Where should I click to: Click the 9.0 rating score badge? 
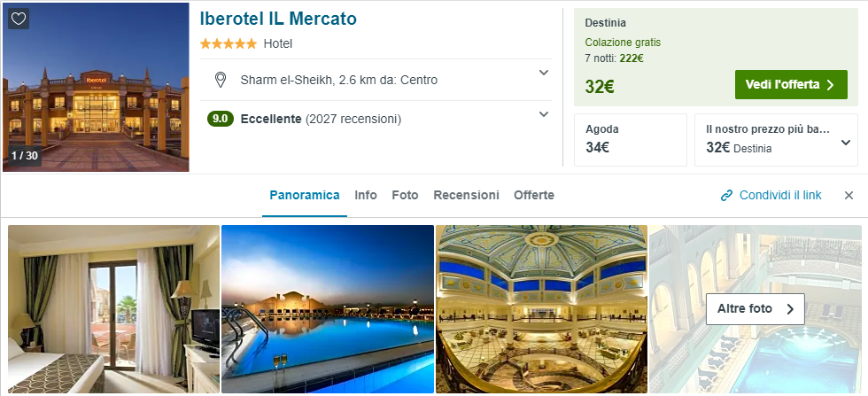pyautogui.click(x=220, y=119)
